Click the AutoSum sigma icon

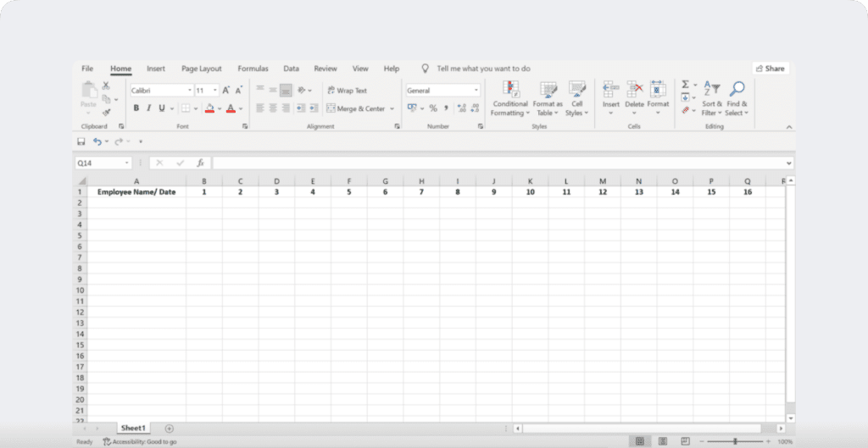coord(686,85)
